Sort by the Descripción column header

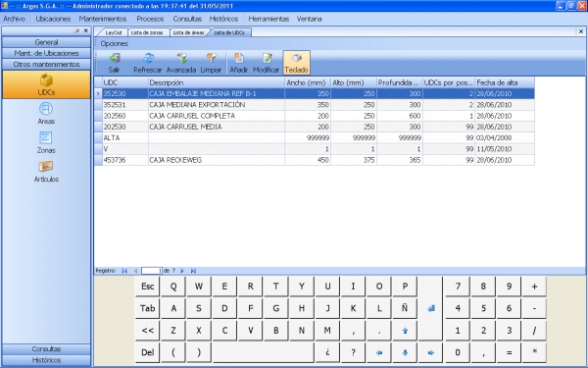pos(217,82)
